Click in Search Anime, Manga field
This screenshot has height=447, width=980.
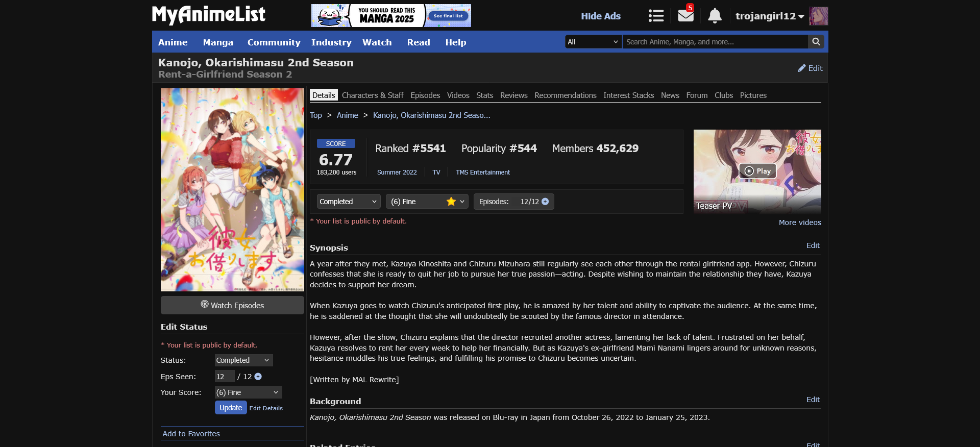(715, 42)
